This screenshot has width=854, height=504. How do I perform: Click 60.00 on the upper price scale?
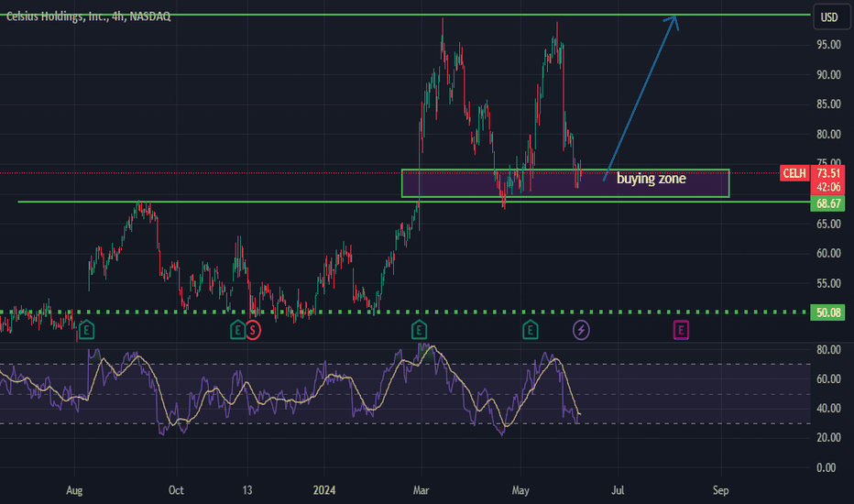(x=828, y=253)
